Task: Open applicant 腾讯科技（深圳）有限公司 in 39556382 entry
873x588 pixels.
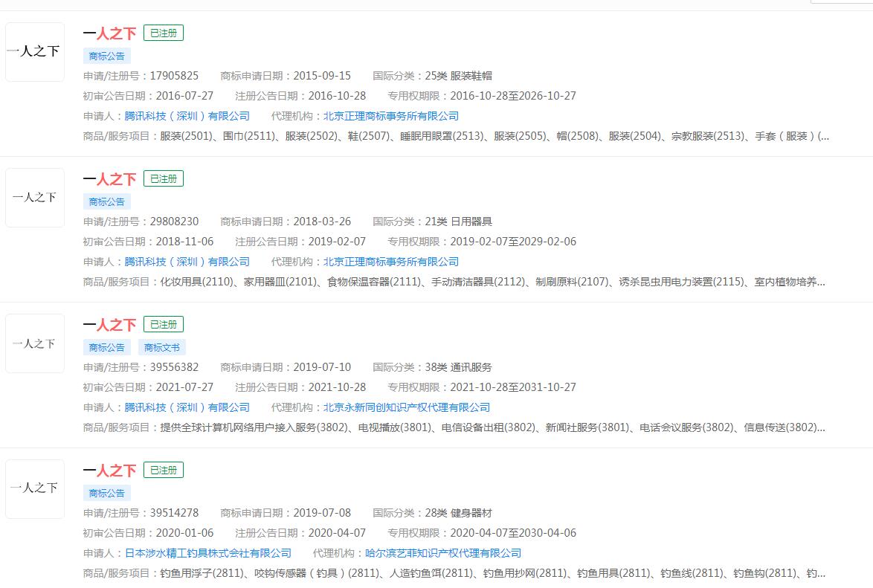Action: point(187,407)
